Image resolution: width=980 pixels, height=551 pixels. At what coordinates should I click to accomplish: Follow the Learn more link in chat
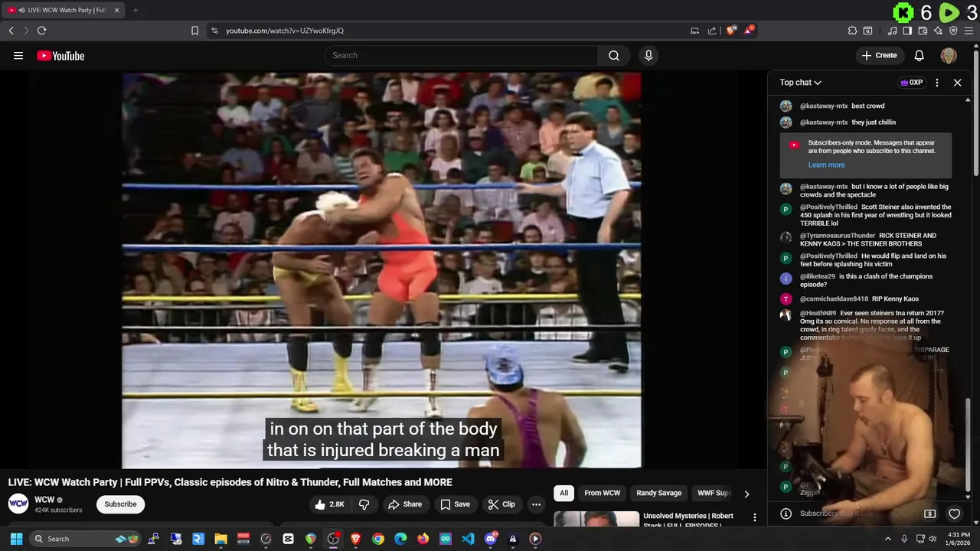[826, 165]
